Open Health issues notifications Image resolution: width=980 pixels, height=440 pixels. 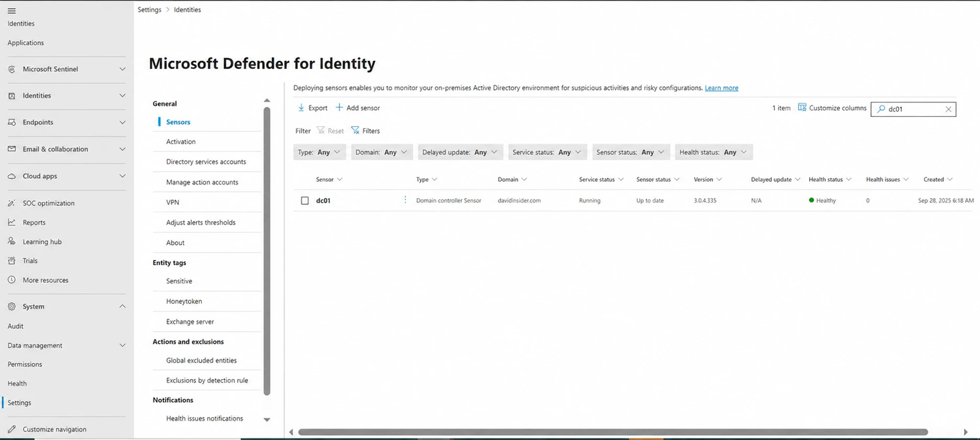205,418
